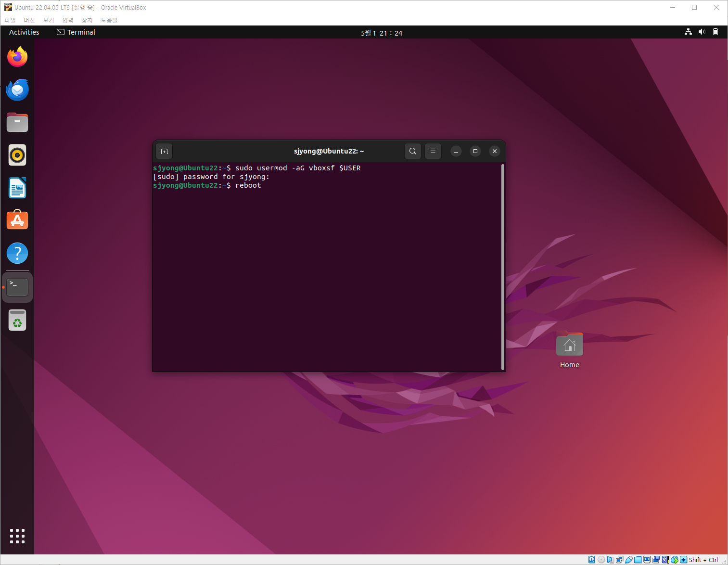Click the VirtualBox hard disk status icon
Viewport: 728px width, 565px height.
tap(592, 560)
